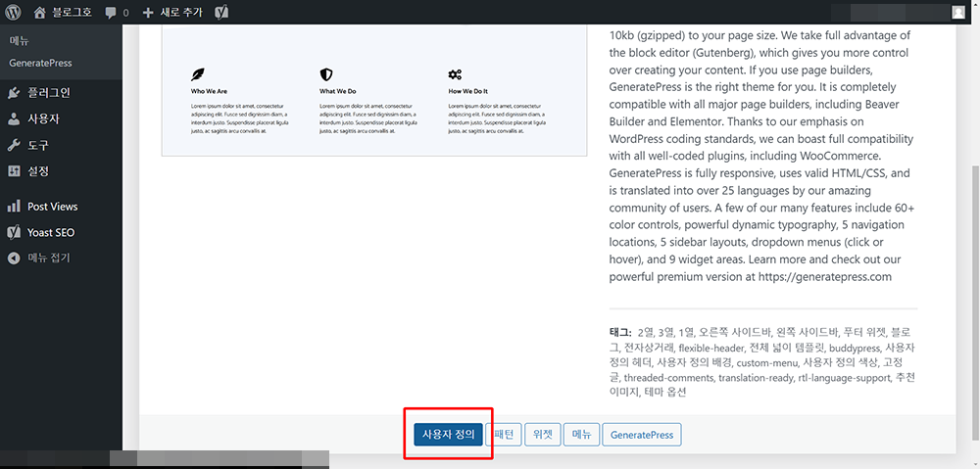This screenshot has width=980, height=469.
Task: Open 새로 추가 in the admin bar
Action: [x=181, y=12]
